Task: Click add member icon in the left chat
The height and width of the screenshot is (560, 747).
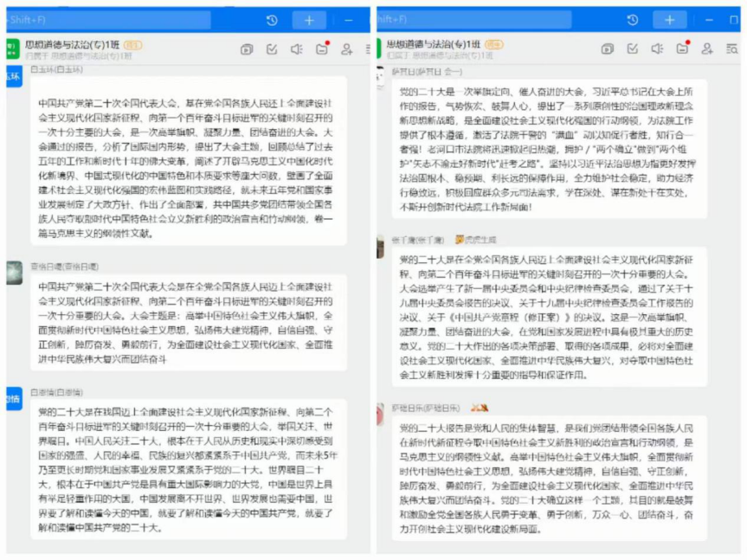Action: coord(346,49)
